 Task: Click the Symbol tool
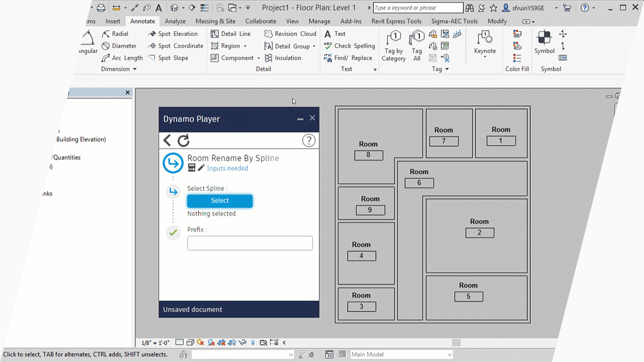click(544, 42)
